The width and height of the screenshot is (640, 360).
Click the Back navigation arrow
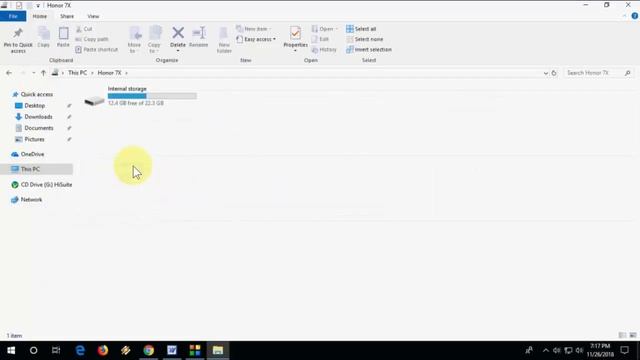pyautogui.click(x=9, y=73)
